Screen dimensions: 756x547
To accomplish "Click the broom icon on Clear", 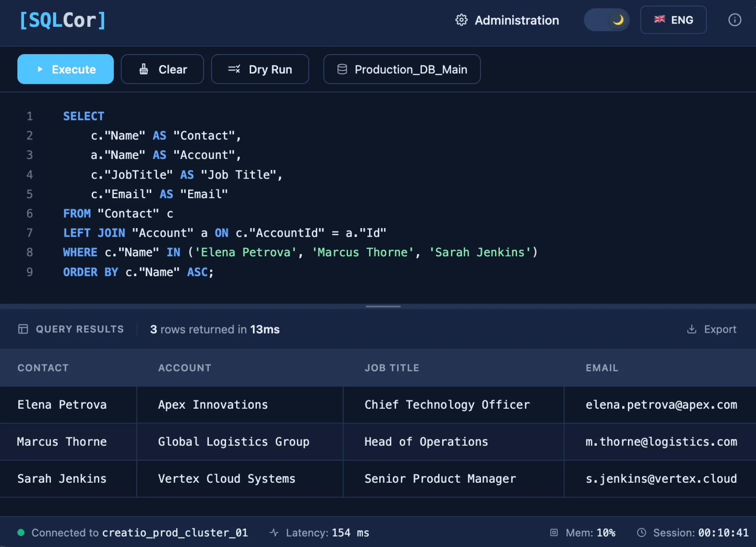I will coord(144,69).
